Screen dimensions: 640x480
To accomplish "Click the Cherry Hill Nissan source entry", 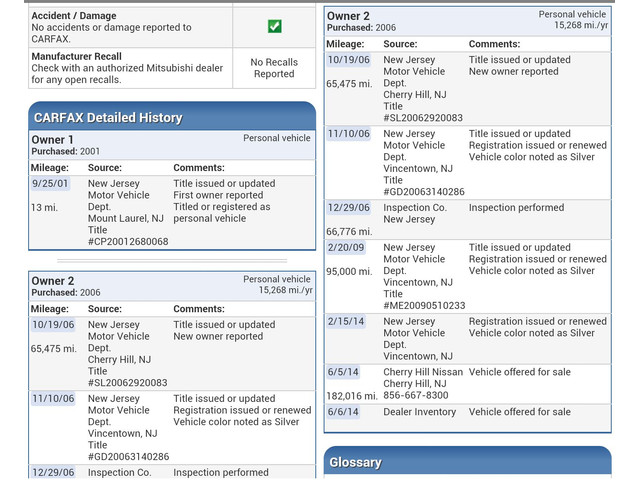I will [x=423, y=372].
